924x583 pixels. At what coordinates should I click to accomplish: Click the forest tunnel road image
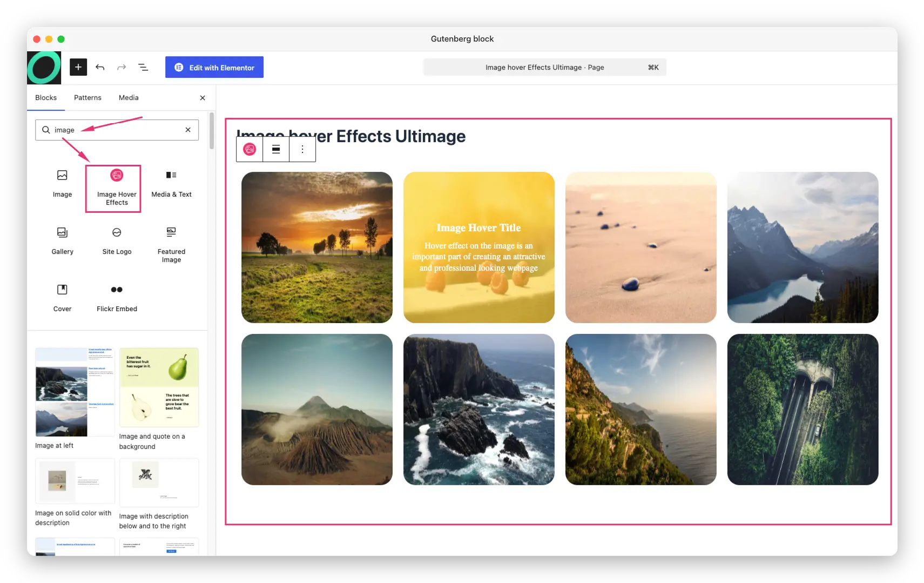point(803,410)
